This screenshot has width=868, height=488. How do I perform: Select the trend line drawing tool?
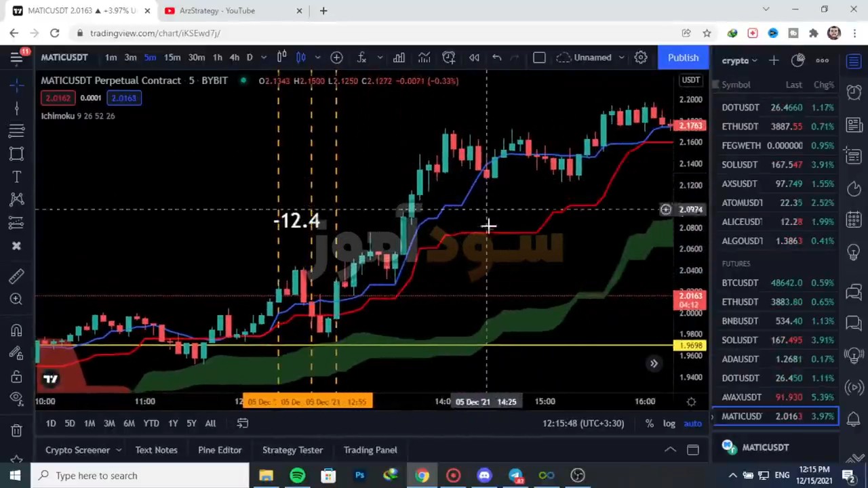point(17,108)
